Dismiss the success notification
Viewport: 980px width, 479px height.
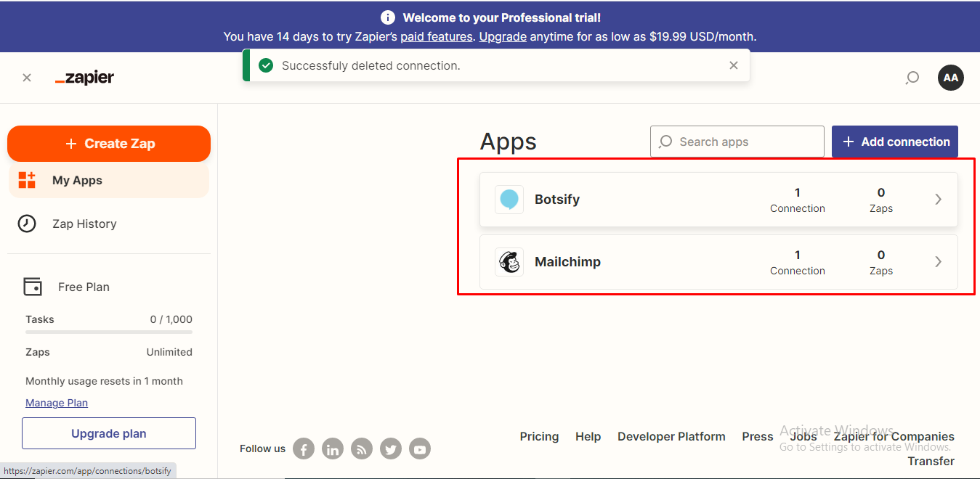(x=734, y=65)
